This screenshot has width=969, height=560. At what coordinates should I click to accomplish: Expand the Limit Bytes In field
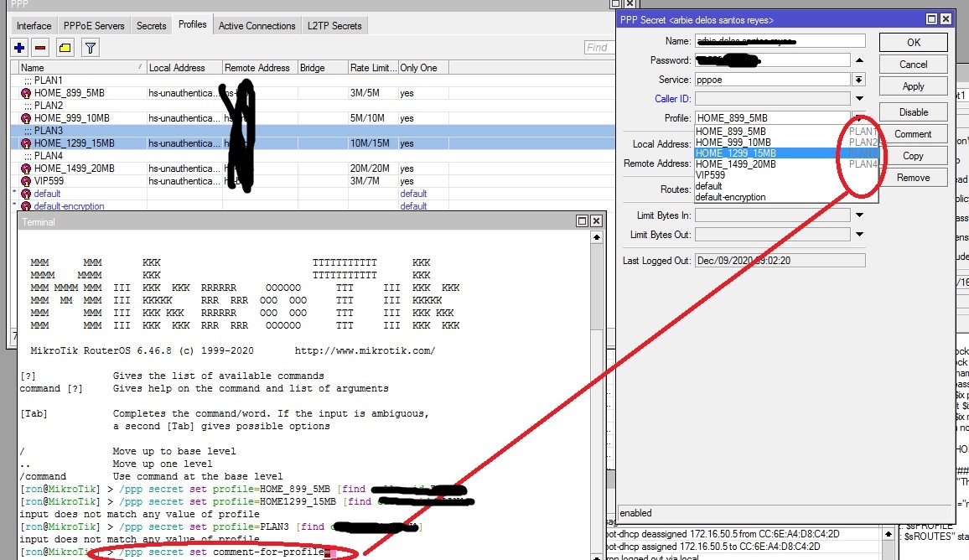(858, 215)
